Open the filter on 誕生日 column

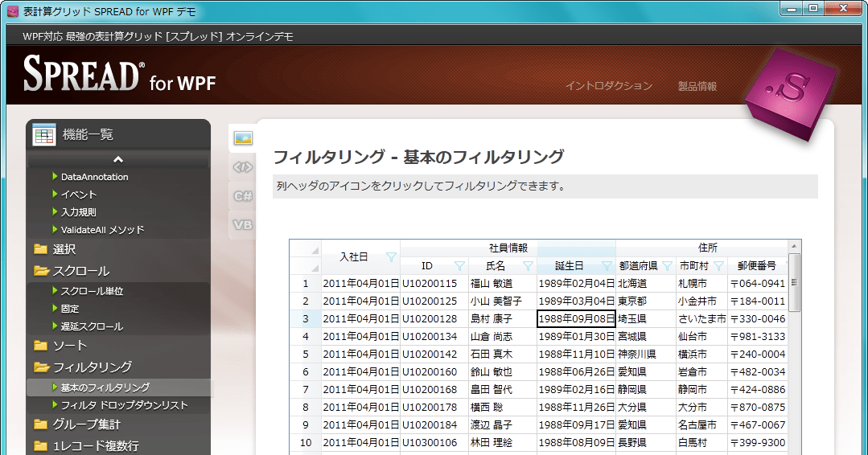[x=607, y=266]
